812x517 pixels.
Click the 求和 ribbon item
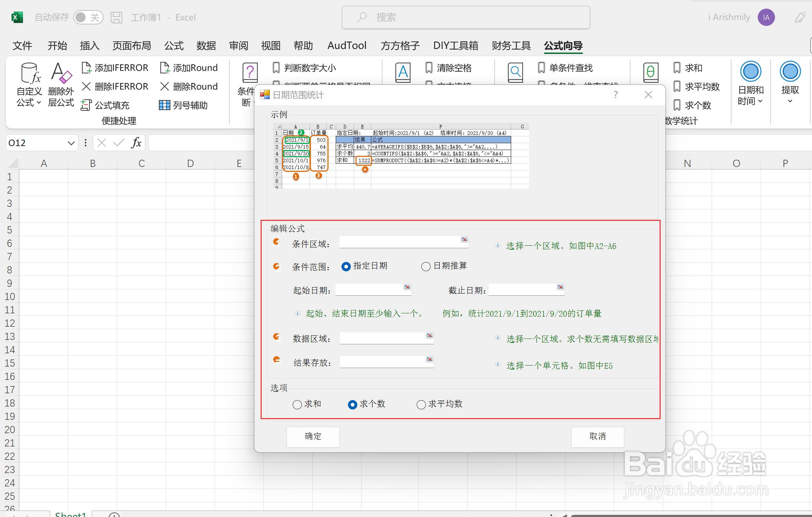click(x=688, y=68)
